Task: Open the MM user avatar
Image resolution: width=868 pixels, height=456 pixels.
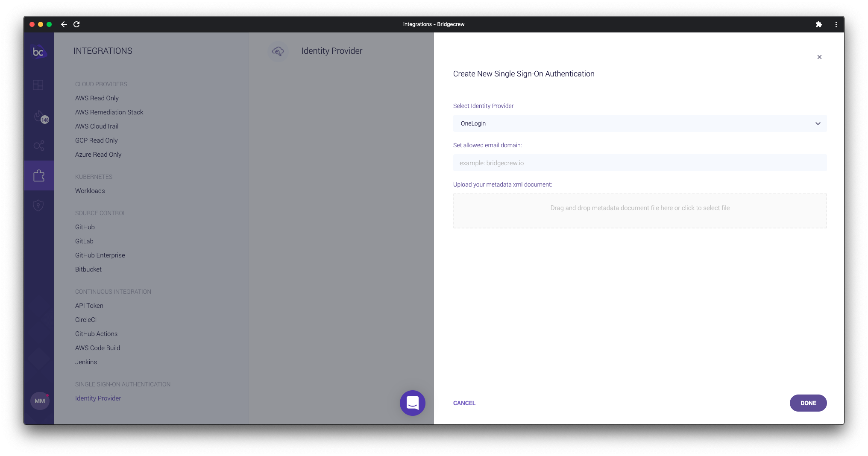Action: (40, 401)
